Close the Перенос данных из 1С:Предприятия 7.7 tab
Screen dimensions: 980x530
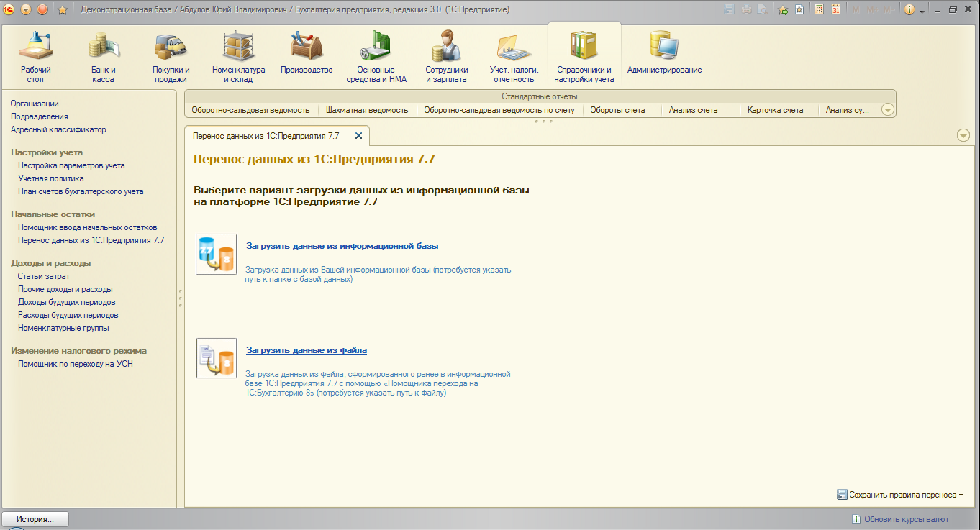click(358, 135)
